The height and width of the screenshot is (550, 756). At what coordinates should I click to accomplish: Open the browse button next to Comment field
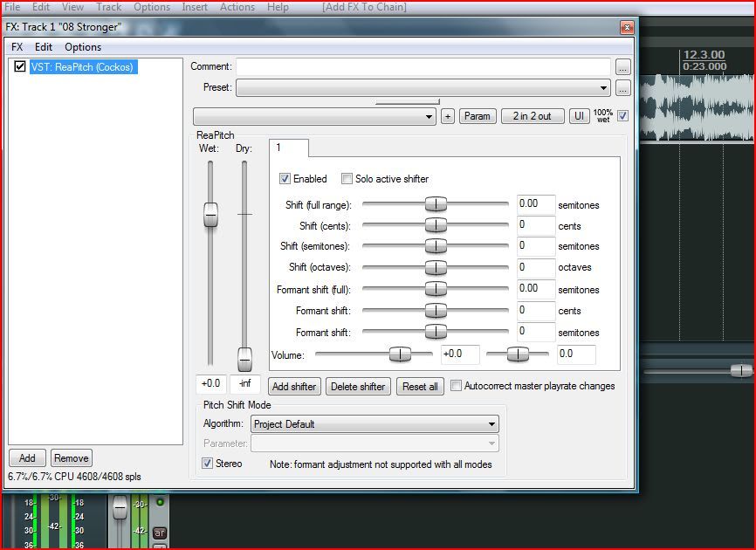click(x=623, y=67)
